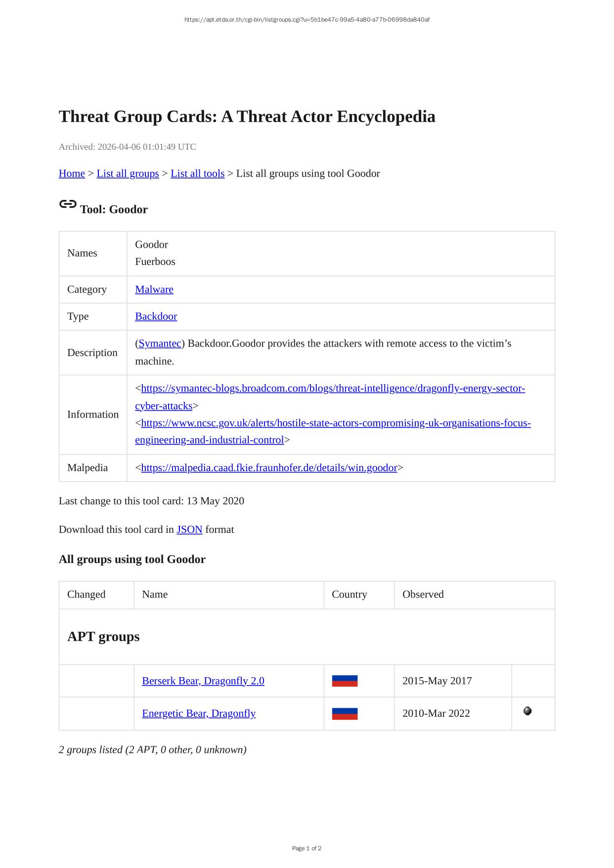Go to the Home breadcrumb link
The height and width of the screenshot is (868, 614).
pos(72,174)
